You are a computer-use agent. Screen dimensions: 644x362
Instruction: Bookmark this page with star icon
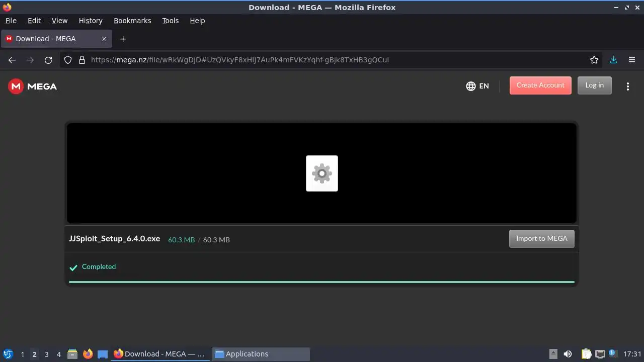click(594, 60)
